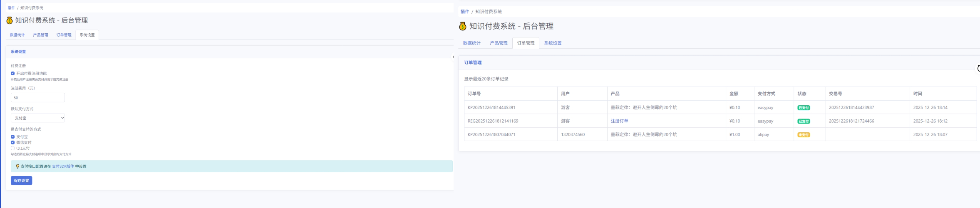This screenshot has height=208, width=980.
Task: Click 插件 breadcrumb link in right panel
Action: (x=465, y=12)
